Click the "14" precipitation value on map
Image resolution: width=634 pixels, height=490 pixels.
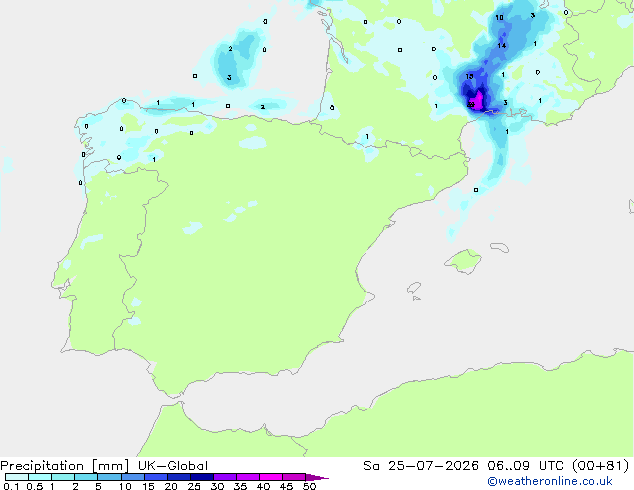tap(501, 45)
